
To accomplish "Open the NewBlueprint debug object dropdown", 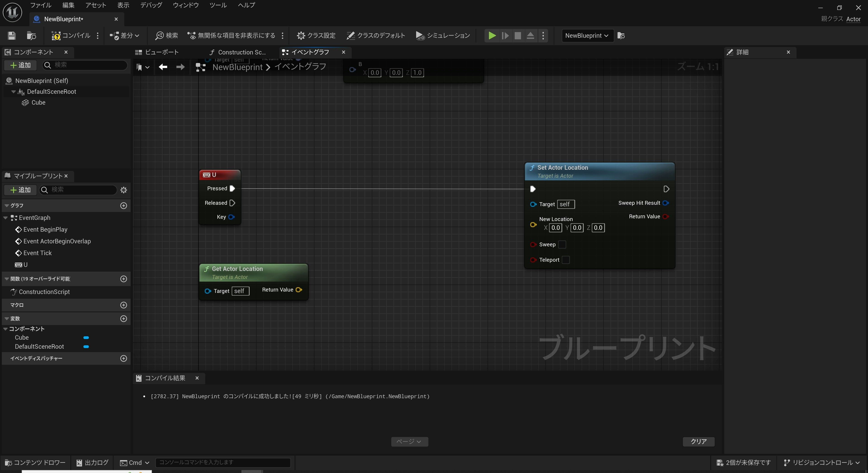I will (587, 35).
